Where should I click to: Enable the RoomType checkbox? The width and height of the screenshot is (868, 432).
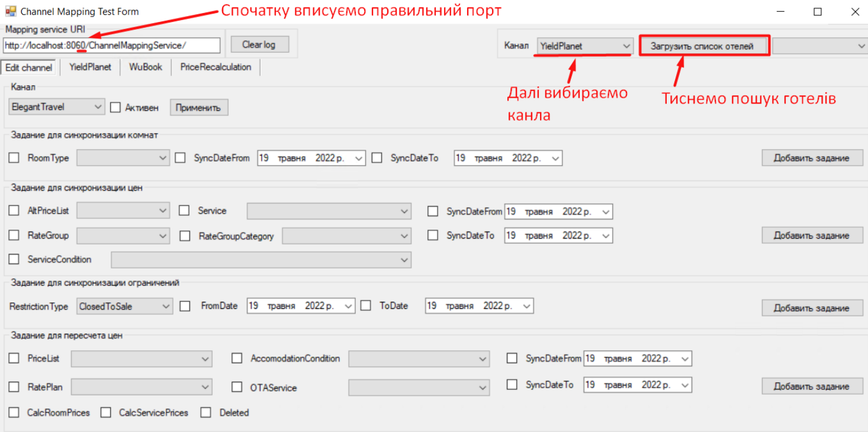tap(14, 159)
